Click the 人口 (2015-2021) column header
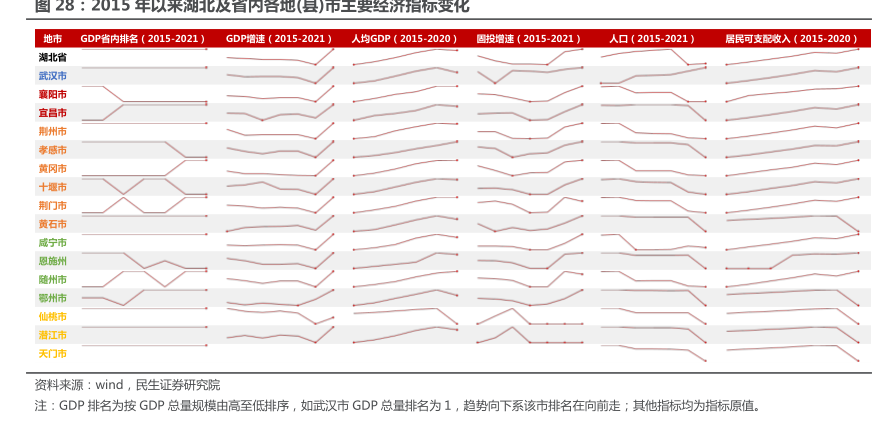Screen dimensions: 885x423 click(652, 38)
